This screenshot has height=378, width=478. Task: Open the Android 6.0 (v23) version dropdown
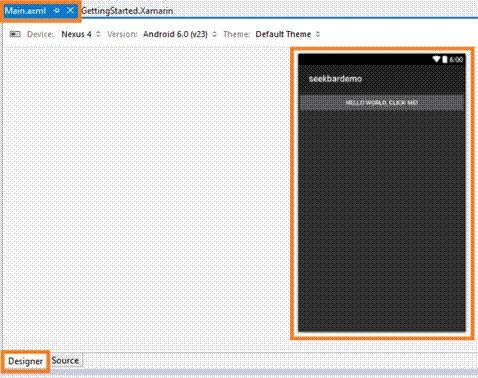180,34
